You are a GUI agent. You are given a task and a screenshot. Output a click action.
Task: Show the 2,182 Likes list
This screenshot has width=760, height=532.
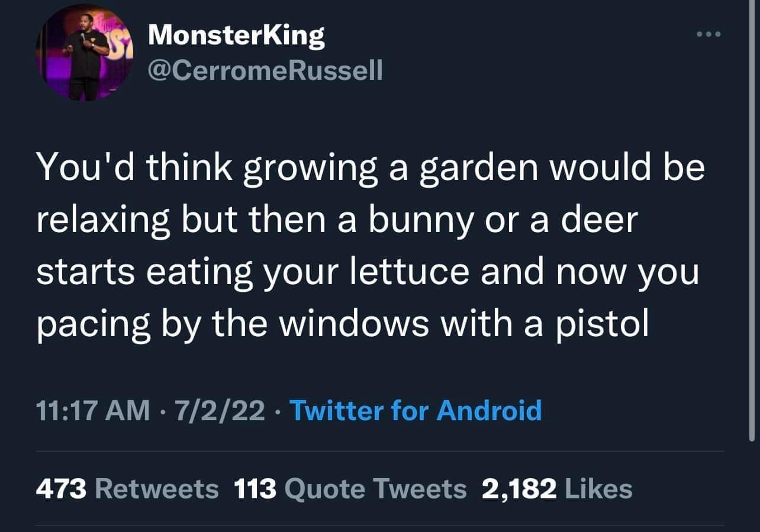[x=557, y=489]
